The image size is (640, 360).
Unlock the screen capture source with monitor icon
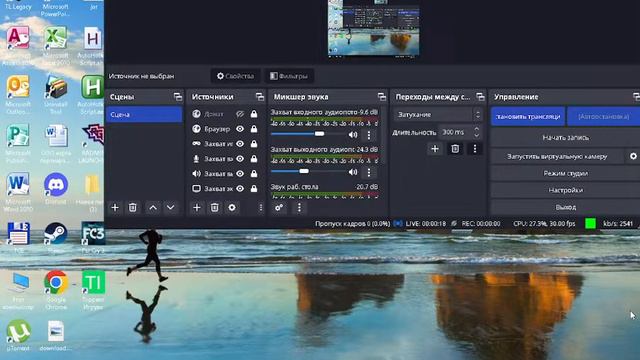pos(254,189)
